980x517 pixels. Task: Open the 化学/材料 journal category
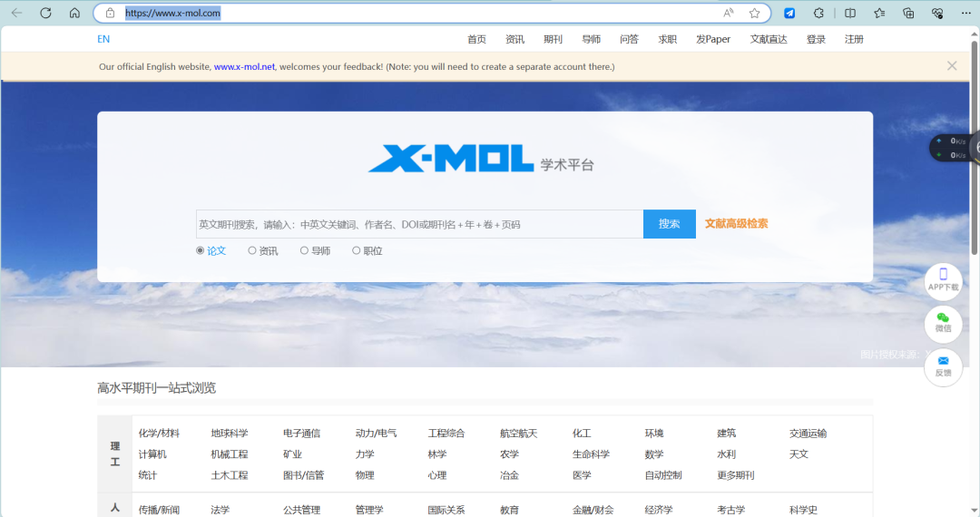159,434
